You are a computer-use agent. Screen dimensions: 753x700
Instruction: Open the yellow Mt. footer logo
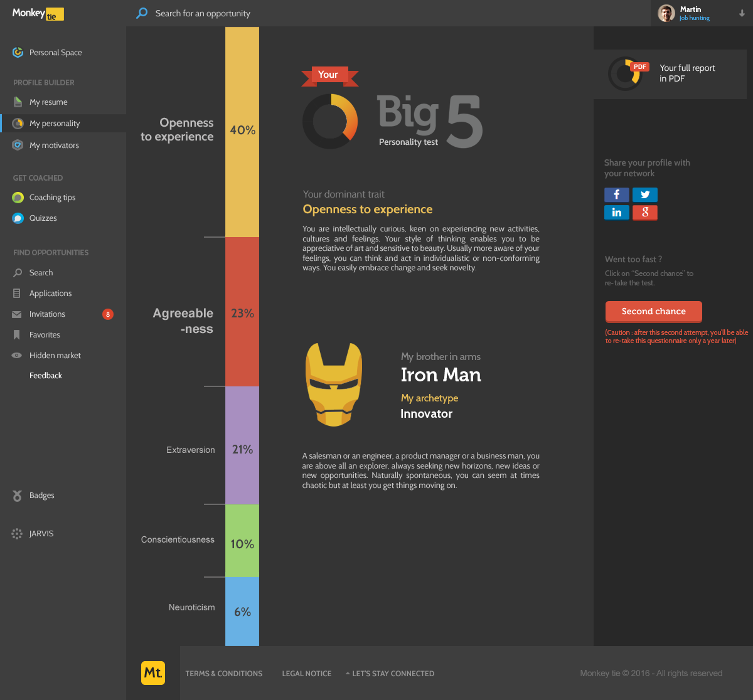click(x=153, y=673)
